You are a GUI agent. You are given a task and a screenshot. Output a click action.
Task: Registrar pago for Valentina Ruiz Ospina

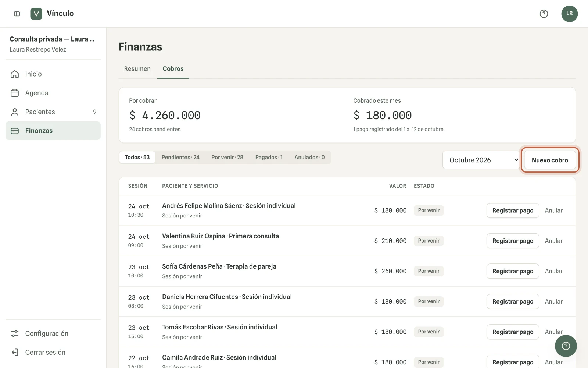tap(513, 241)
